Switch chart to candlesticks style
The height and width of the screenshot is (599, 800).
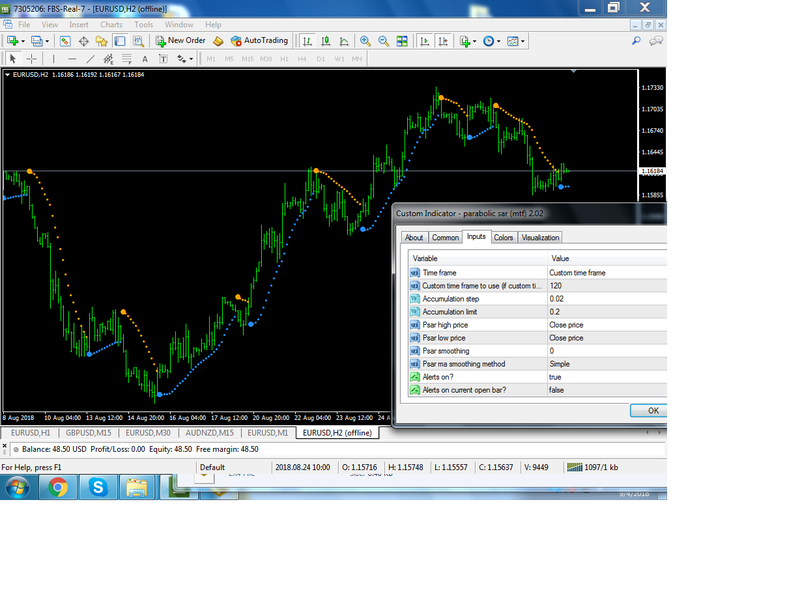tap(326, 41)
